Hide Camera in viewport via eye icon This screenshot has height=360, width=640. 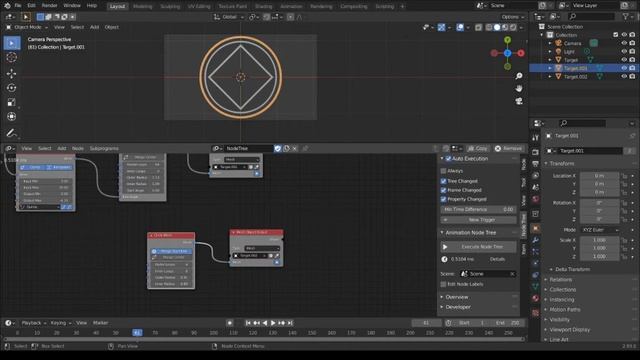pos(624,43)
